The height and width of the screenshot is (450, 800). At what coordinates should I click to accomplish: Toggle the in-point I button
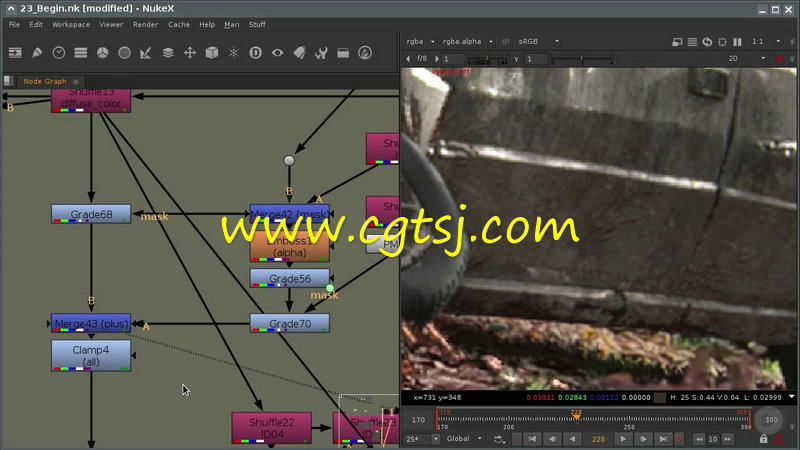517,439
